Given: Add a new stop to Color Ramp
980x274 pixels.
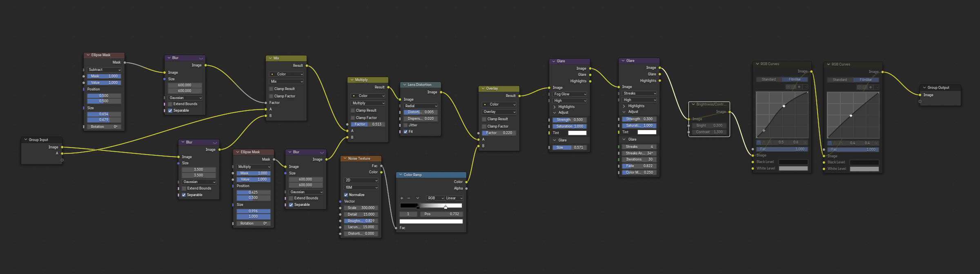Looking at the screenshot, I should (402, 198).
